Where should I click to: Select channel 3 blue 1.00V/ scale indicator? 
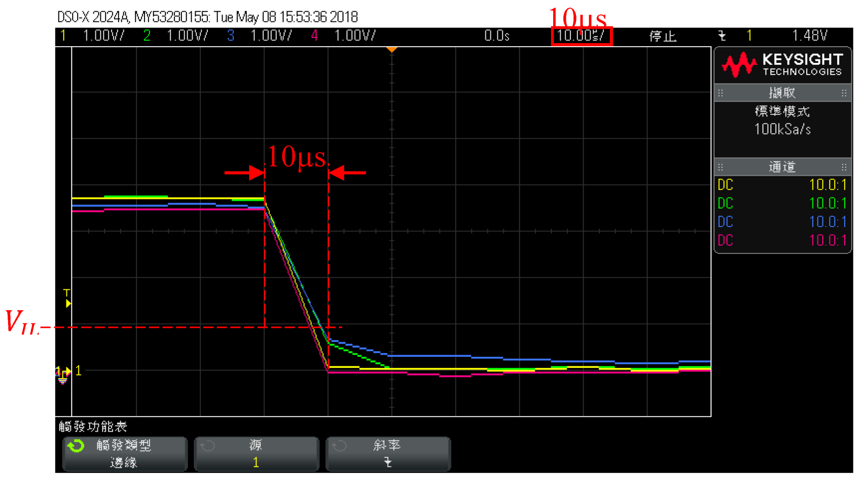[270, 36]
